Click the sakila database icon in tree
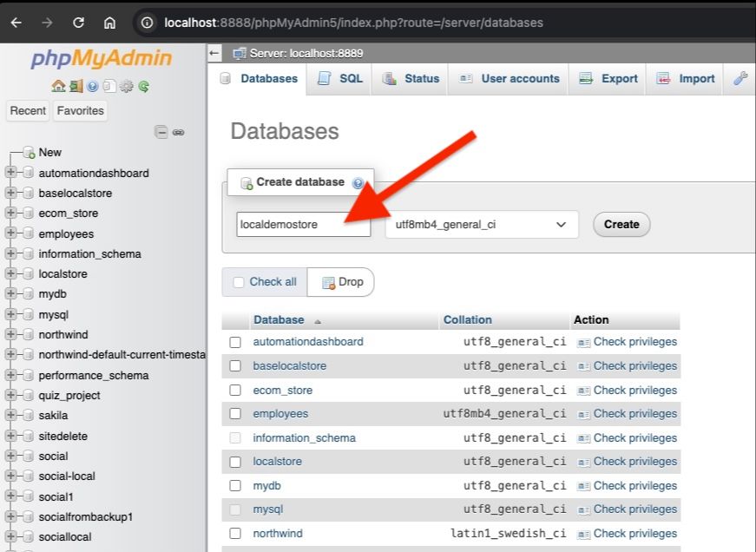 (x=29, y=415)
